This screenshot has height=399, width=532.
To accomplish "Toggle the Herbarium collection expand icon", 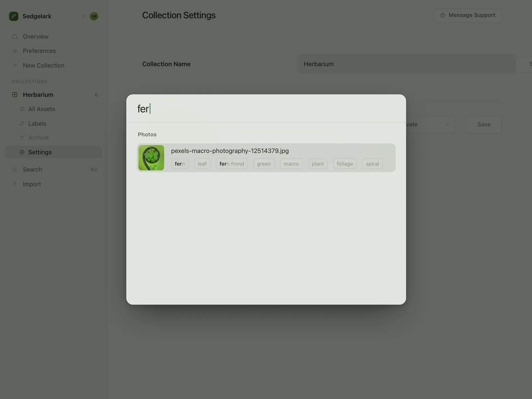I will [x=15, y=95].
